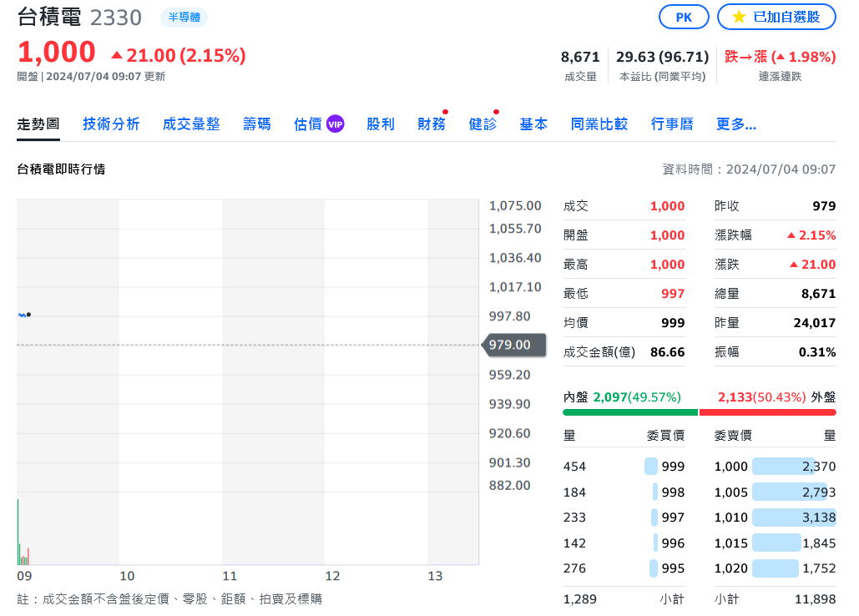Toggle the 已加自選股 watchlist button
The height and width of the screenshot is (616, 859).
[777, 17]
